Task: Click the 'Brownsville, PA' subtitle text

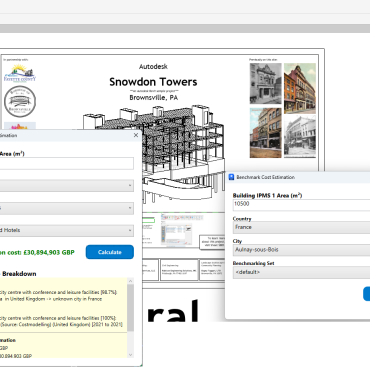Action: coord(154,98)
